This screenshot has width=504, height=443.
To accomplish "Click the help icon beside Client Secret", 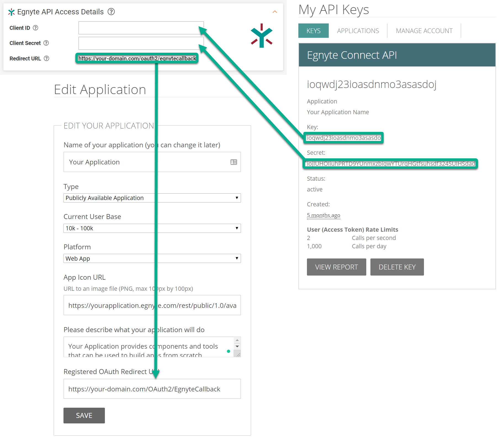I will point(46,43).
